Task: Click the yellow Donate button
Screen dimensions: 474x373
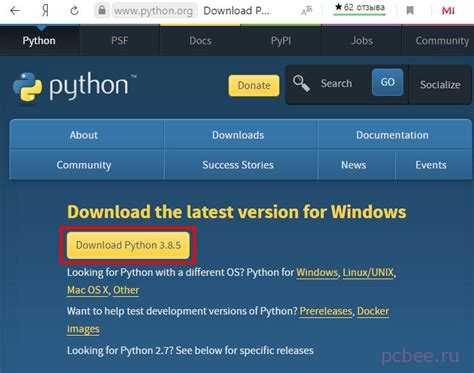Action: [x=254, y=85]
